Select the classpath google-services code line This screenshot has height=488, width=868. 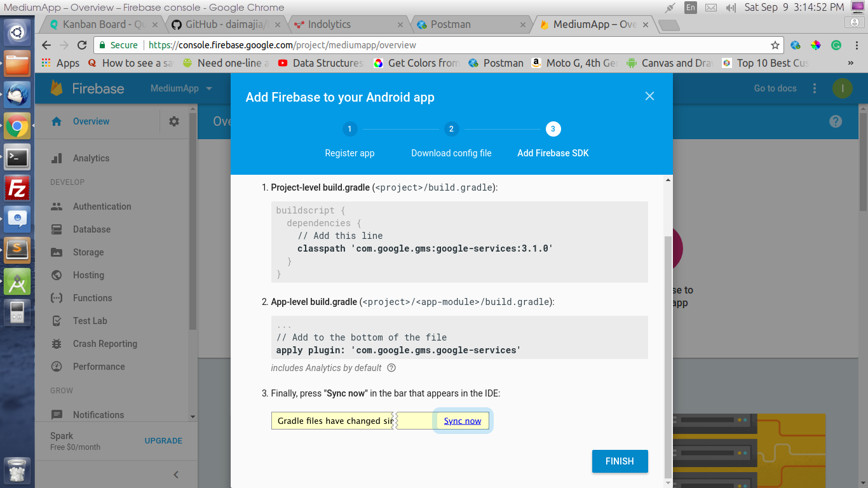[x=424, y=248]
